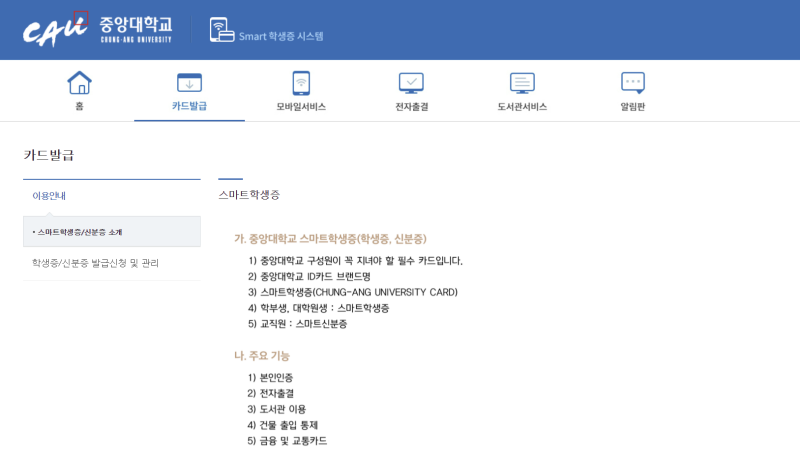This screenshot has height=456, width=800.
Task: Click line 5) 교직원 : 스마트신분증
Action: click(x=297, y=324)
